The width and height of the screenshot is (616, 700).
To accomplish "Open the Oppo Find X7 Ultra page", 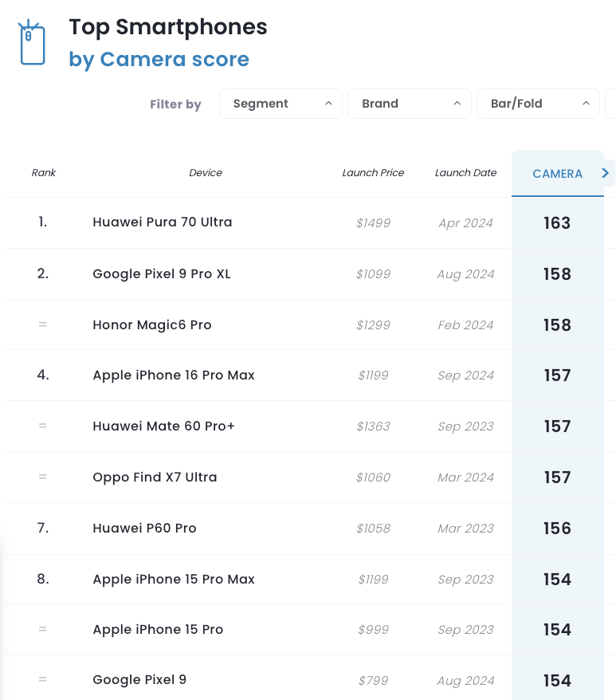I will coord(155,477).
